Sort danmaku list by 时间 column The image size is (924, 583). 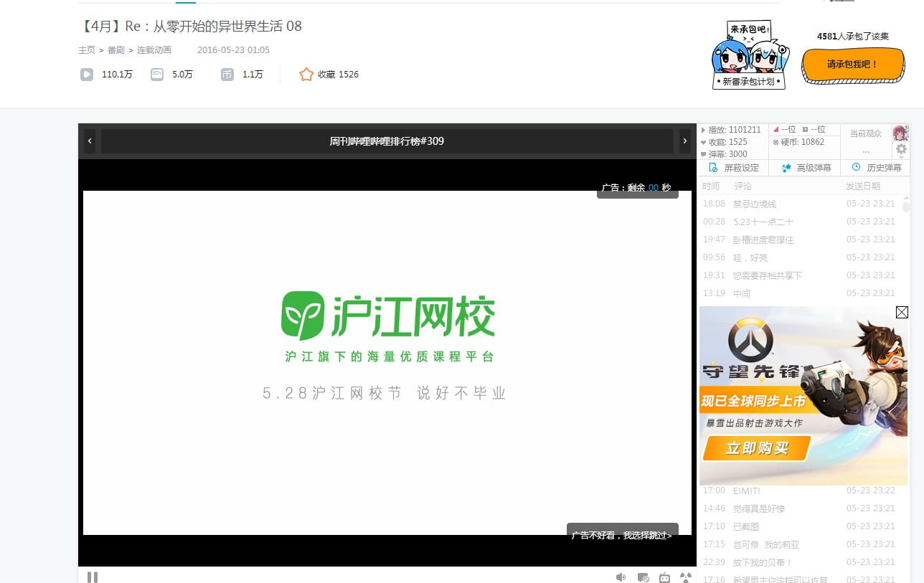(711, 186)
